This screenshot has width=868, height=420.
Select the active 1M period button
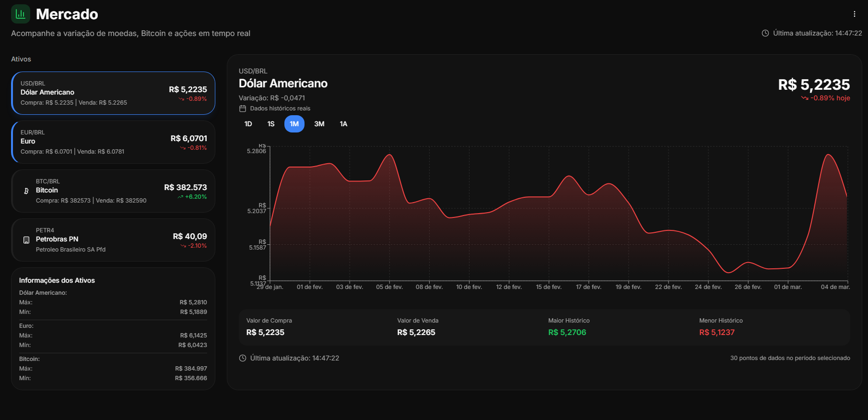294,124
